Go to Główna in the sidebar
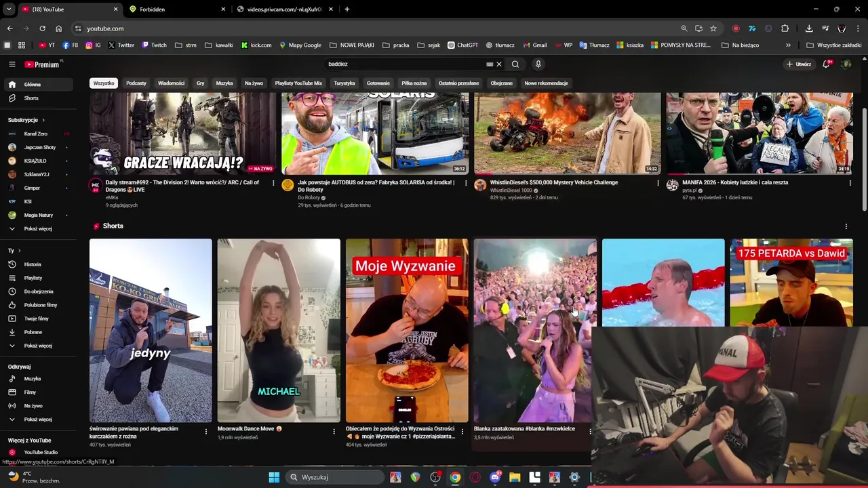This screenshot has width=868, height=488. pyautogui.click(x=38, y=85)
